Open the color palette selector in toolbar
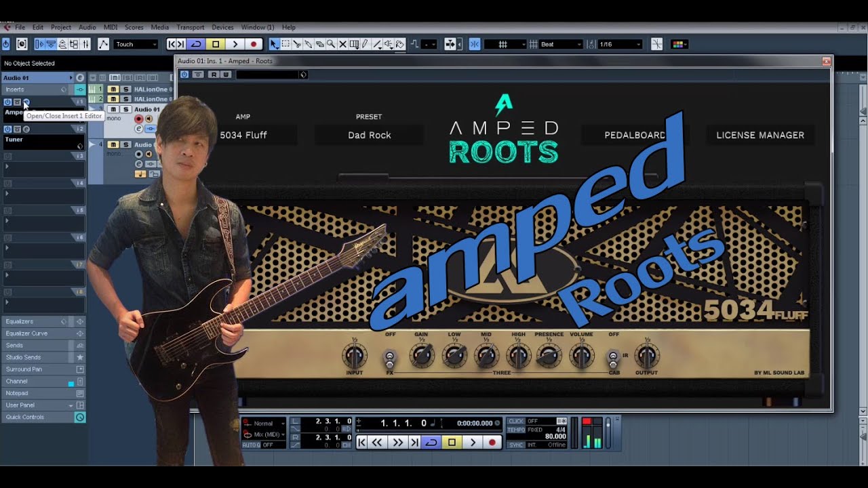The width and height of the screenshot is (868, 488). coord(679,44)
